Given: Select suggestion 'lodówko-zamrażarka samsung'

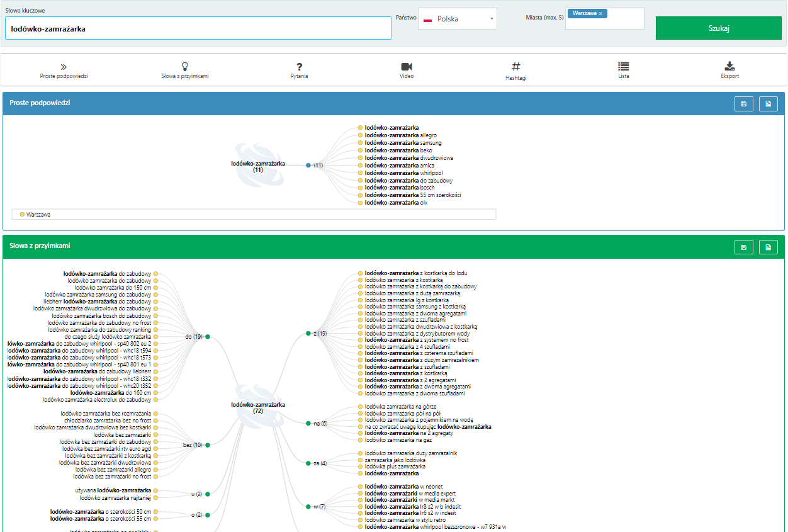Looking at the screenshot, I should click(x=403, y=143).
